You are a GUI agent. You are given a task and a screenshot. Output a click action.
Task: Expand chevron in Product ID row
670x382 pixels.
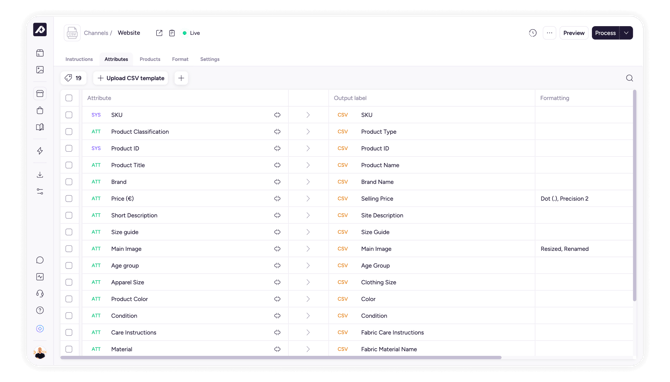(x=308, y=148)
